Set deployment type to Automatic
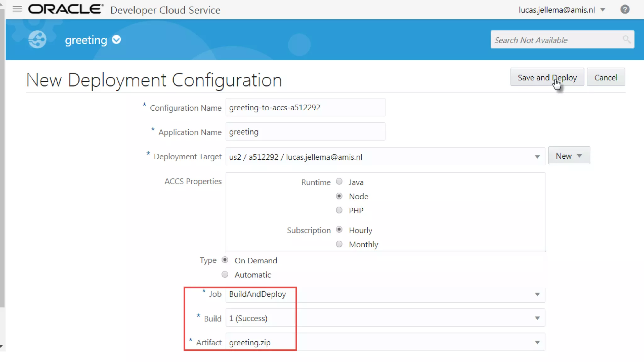 (225, 275)
